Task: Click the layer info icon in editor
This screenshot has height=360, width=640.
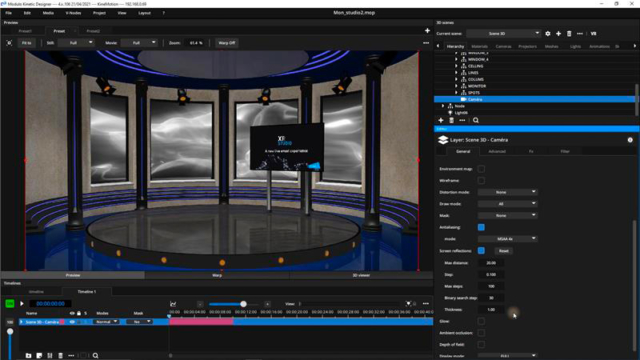Action: click(630, 140)
